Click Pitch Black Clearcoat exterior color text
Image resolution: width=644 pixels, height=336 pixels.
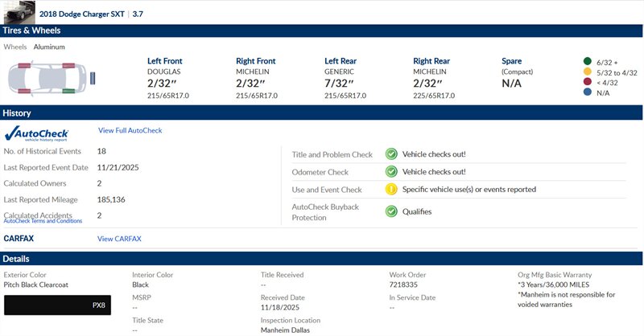[x=35, y=285]
